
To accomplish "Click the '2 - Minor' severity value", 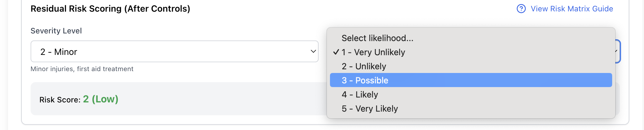I will (x=59, y=52).
